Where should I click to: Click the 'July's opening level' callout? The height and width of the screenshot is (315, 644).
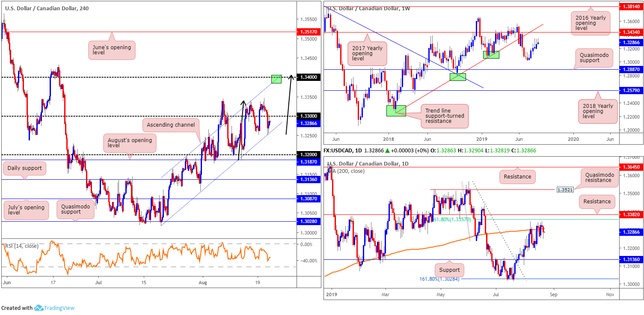[27, 210]
